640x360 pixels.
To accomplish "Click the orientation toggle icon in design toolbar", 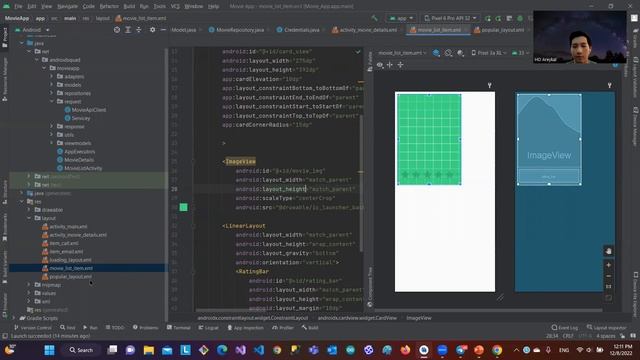I will pos(449,53).
